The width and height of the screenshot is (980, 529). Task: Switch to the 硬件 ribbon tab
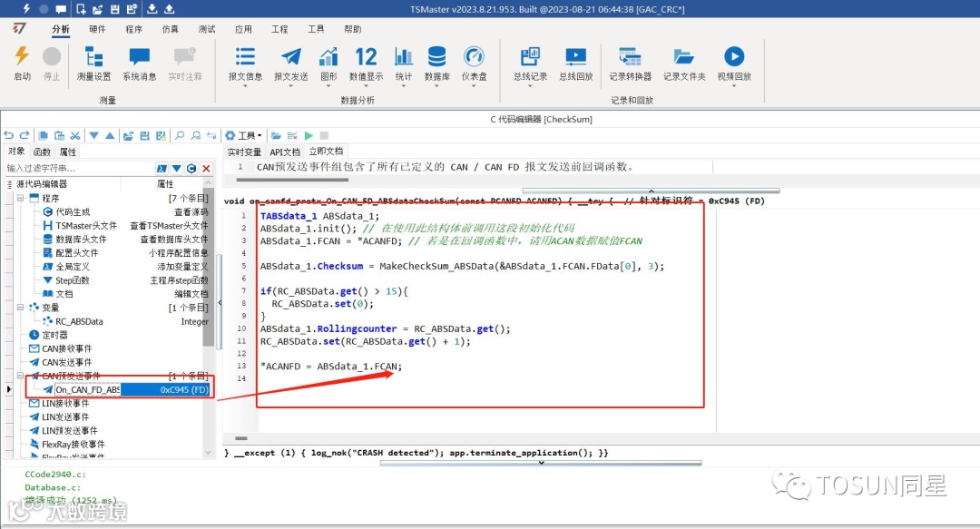tap(97, 29)
